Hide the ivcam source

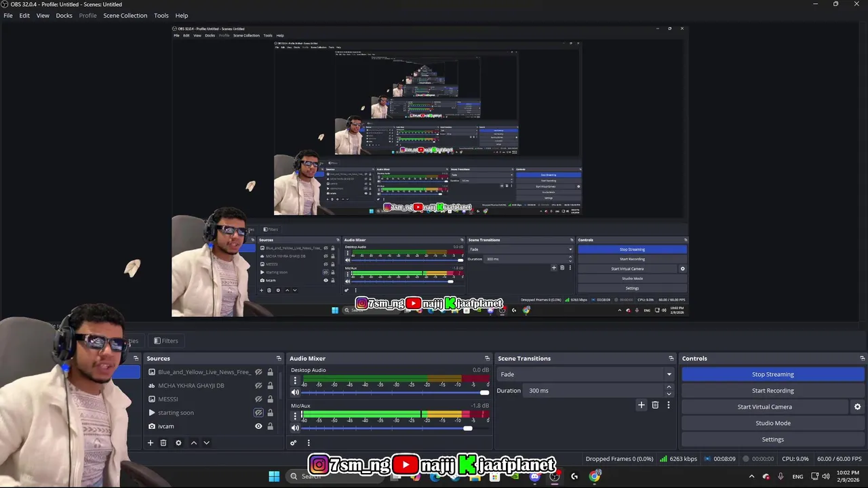(x=258, y=426)
